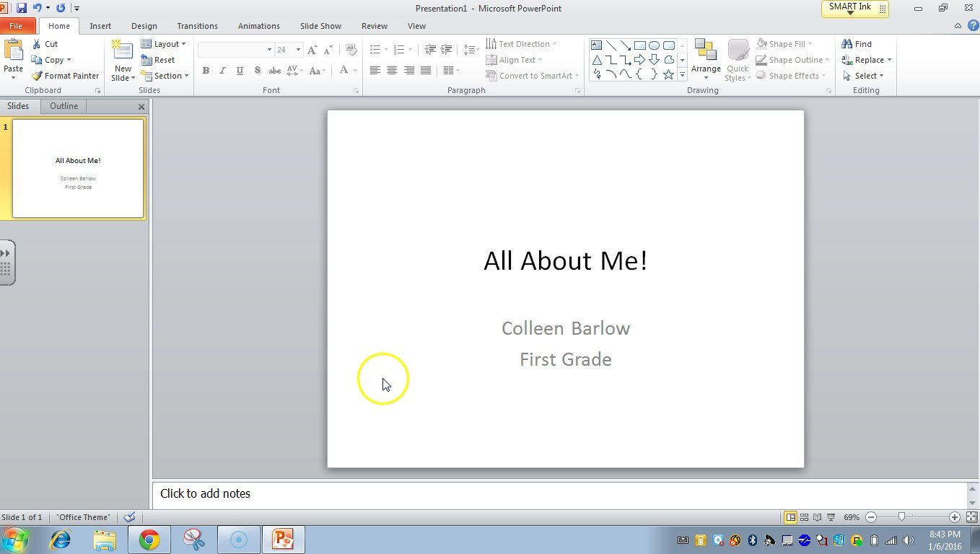This screenshot has height=554, width=980.
Task: Switch to the Outline tab
Action: coord(64,105)
